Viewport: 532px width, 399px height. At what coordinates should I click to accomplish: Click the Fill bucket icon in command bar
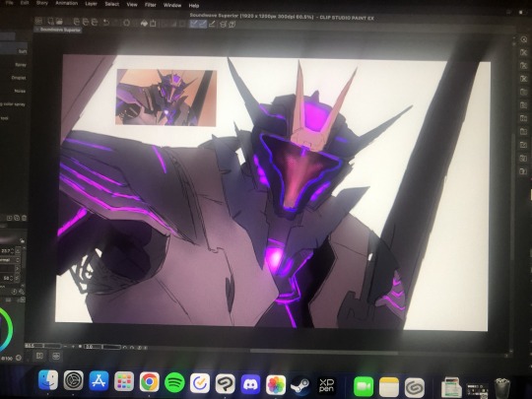(144, 23)
